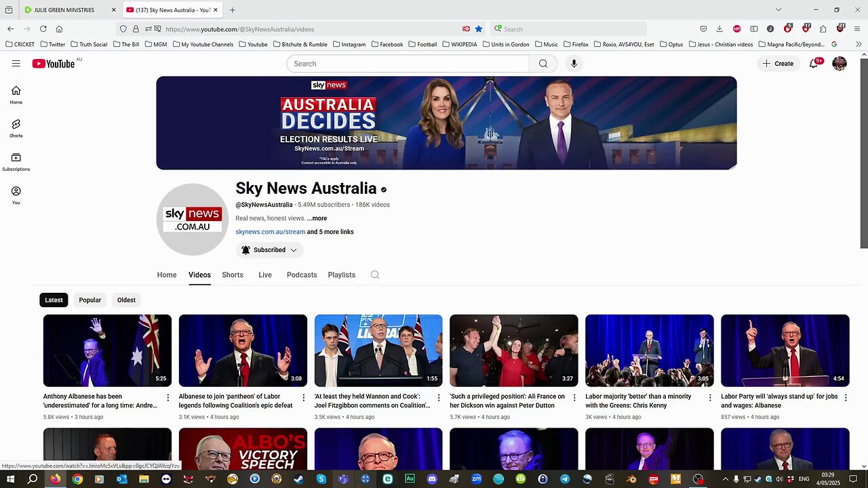Screen dimensions: 868x488
Task: Open Firefox downloads panel
Action: coord(719,29)
